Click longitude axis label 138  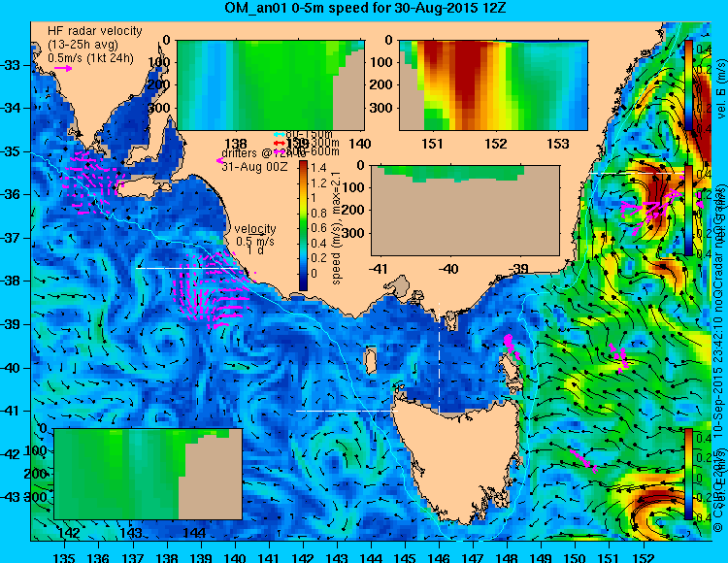coord(167,557)
